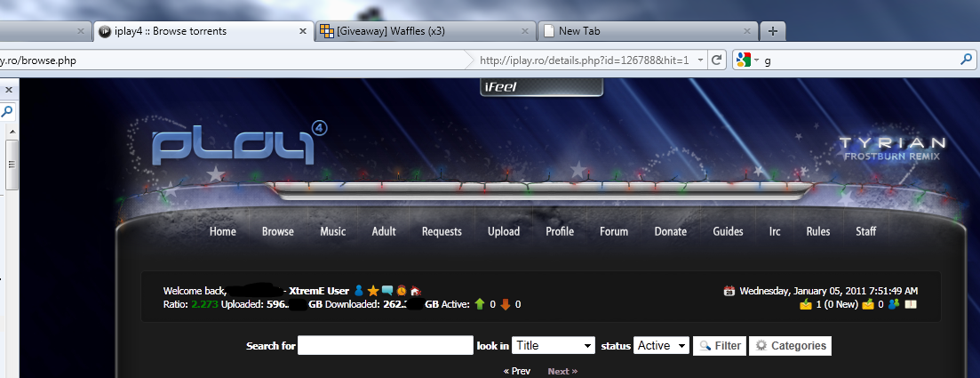
Task: Open the look in Title dropdown
Action: pos(554,345)
